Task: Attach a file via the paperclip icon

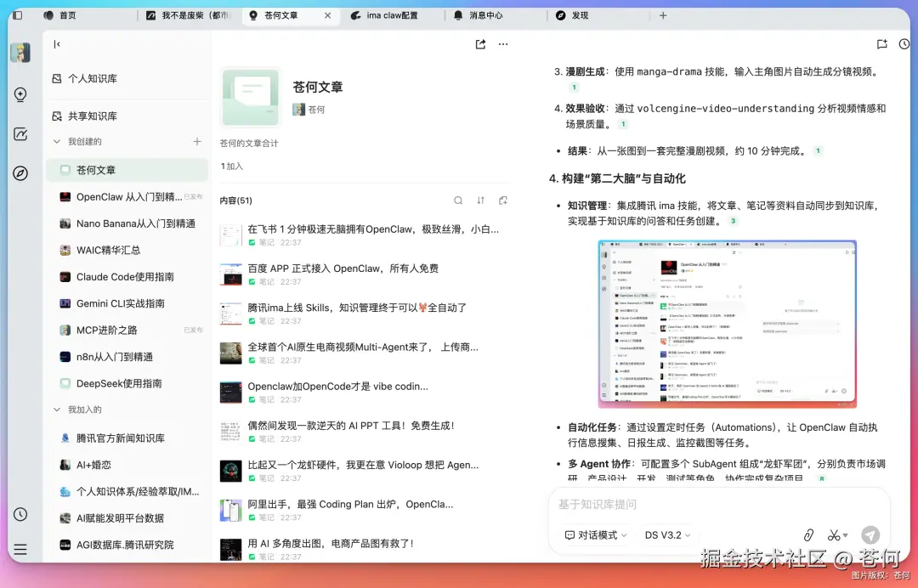Action: [x=808, y=534]
